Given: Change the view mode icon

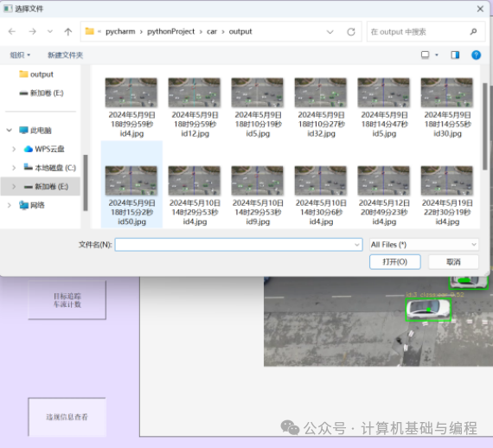Looking at the screenshot, I should click(x=425, y=55).
